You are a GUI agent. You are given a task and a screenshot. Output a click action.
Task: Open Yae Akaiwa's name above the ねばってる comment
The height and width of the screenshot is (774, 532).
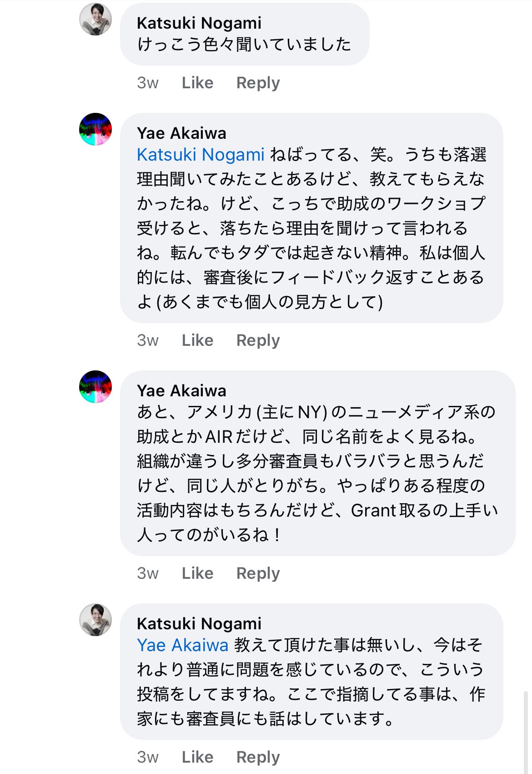click(181, 133)
